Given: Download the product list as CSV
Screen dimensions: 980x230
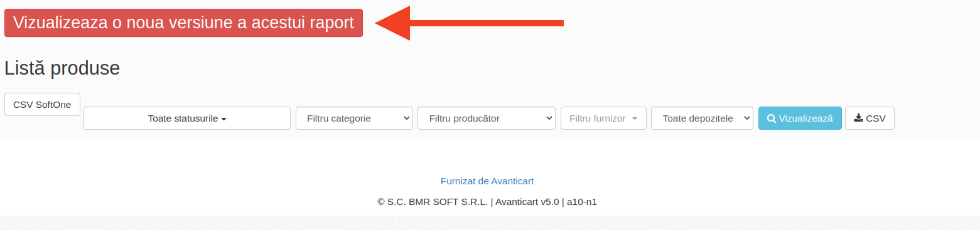Looking at the screenshot, I should pos(870,118).
